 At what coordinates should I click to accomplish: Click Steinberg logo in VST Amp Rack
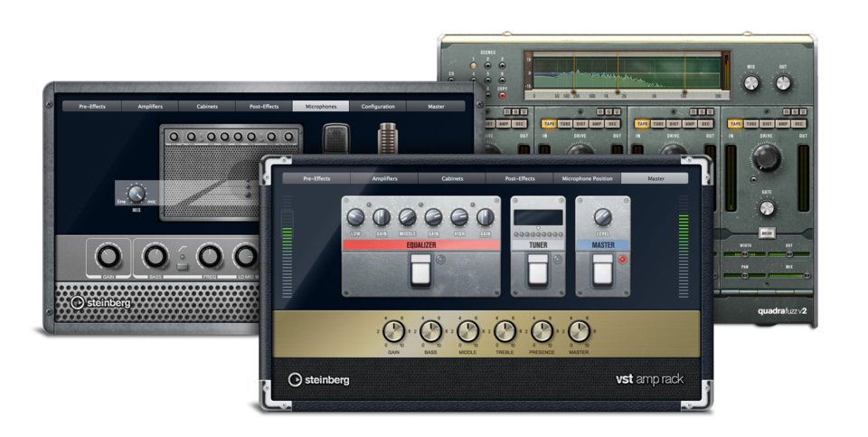click(x=319, y=380)
